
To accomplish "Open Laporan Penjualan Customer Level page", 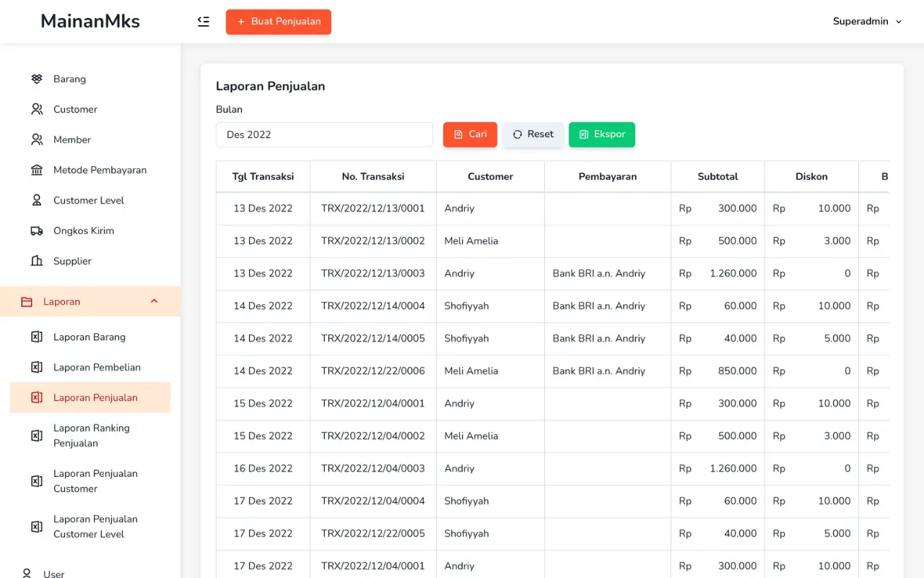I will pyautogui.click(x=95, y=527).
